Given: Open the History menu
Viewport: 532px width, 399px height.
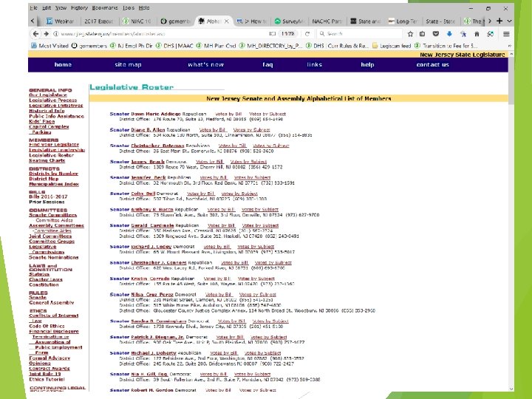Looking at the screenshot, I should tap(79, 8).
